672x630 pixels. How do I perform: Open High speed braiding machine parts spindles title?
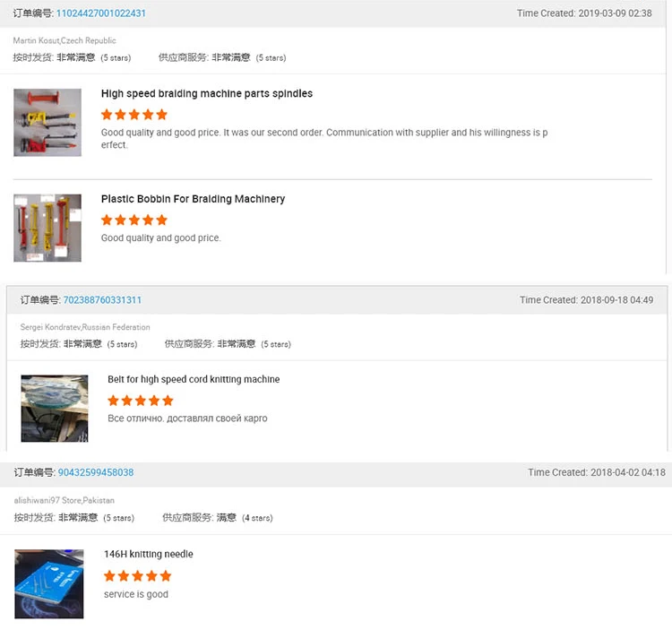coord(207,93)
